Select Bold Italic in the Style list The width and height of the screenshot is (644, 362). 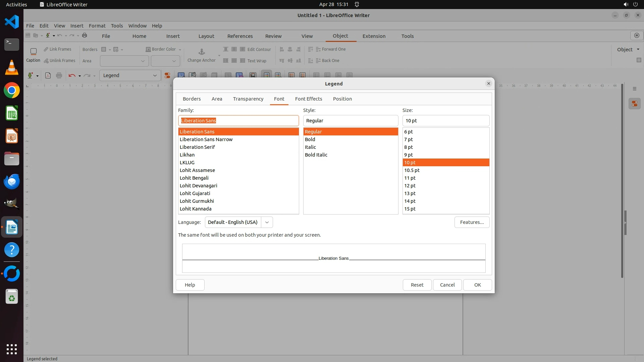click(316, 155)
